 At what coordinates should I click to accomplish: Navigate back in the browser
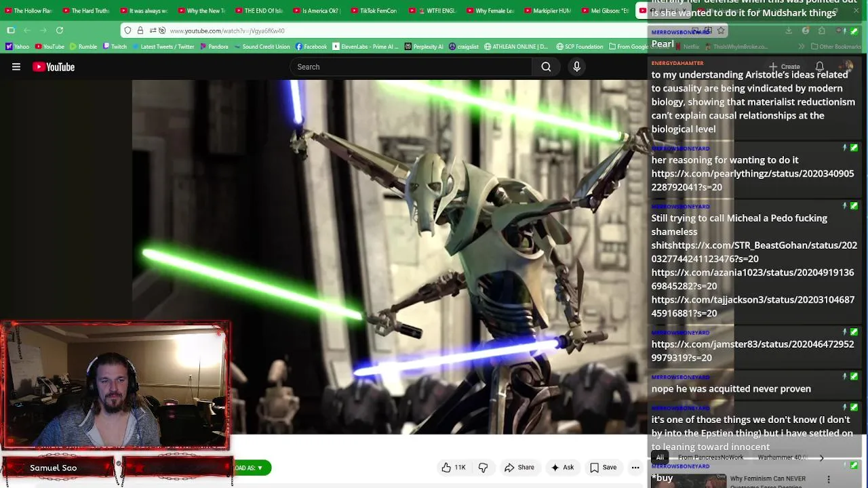[27, 30]
